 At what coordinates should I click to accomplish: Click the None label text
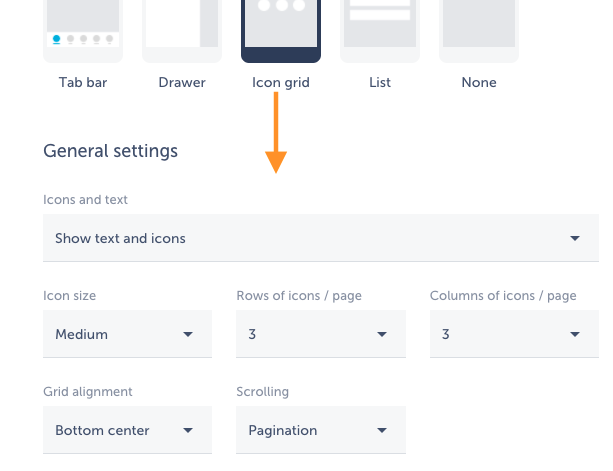[479, 82]
